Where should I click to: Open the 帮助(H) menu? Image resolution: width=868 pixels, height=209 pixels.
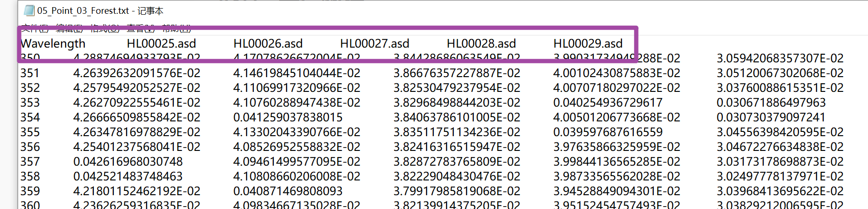click(176, 29)
